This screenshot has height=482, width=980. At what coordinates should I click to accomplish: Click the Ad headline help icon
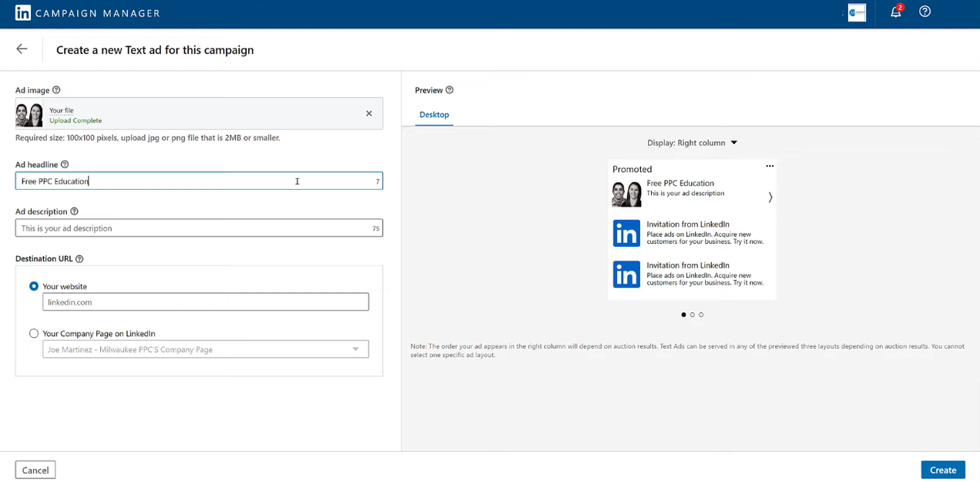65,164
